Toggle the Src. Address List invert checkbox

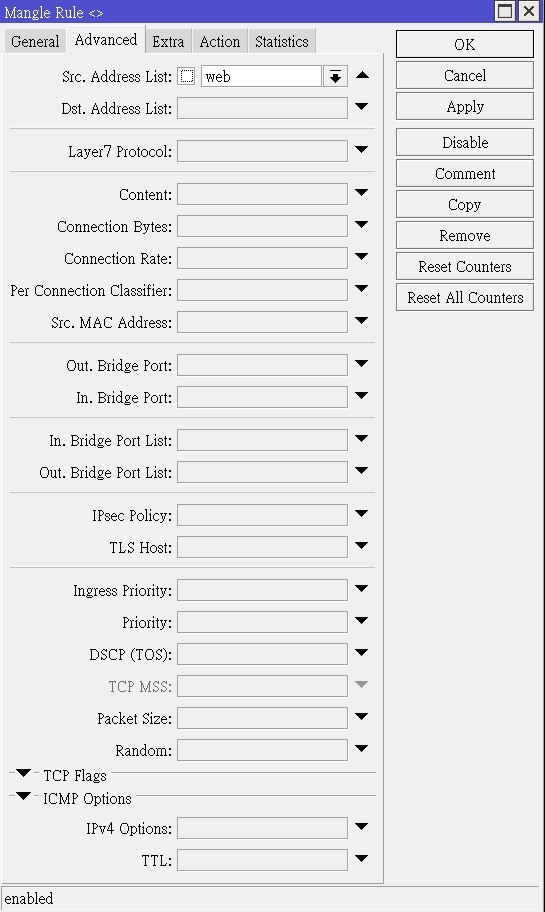[x=187, y=76]
